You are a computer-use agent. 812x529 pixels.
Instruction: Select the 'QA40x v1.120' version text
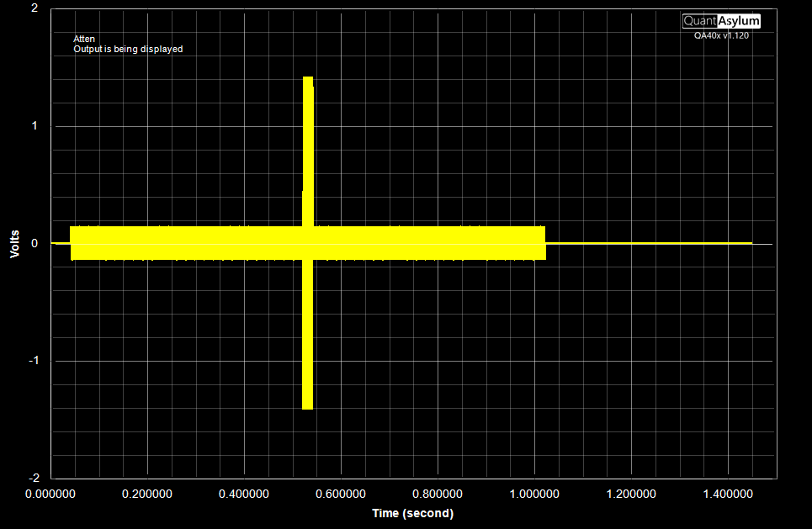click(721, 35)
